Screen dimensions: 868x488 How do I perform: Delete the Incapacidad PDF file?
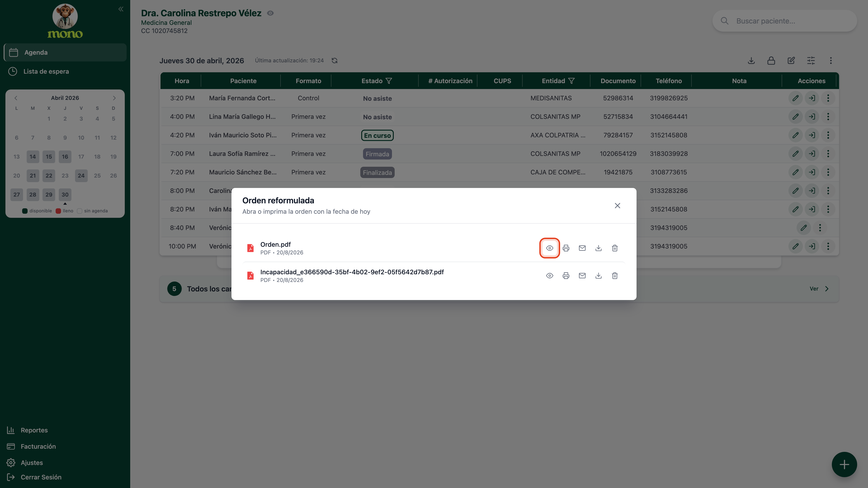click(615, 276)
